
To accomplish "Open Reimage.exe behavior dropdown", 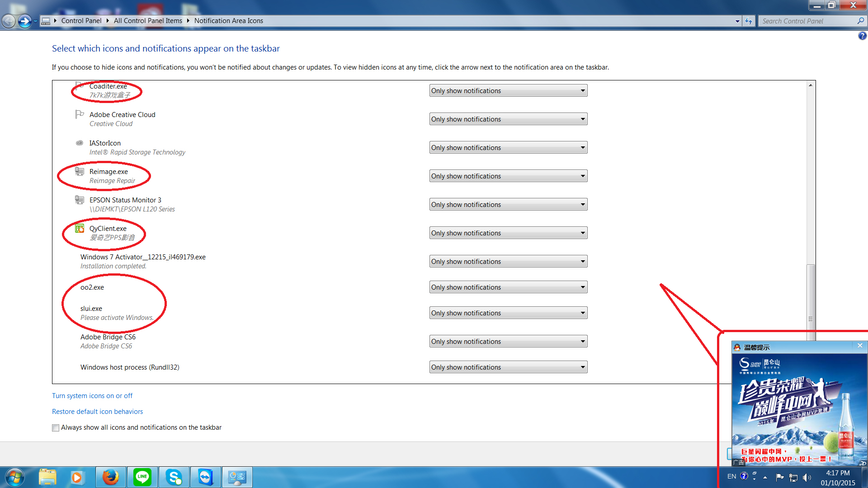I will pyautogui.click(x=508, y=176).
